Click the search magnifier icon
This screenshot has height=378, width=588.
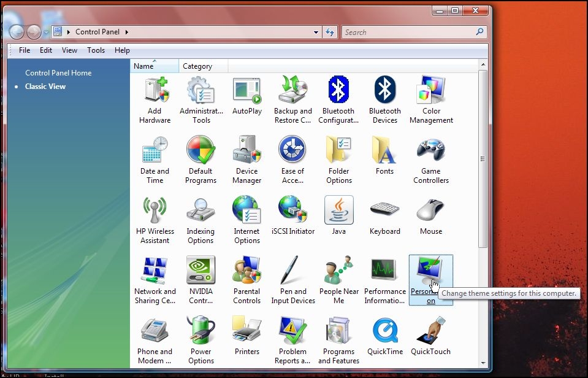479,32
